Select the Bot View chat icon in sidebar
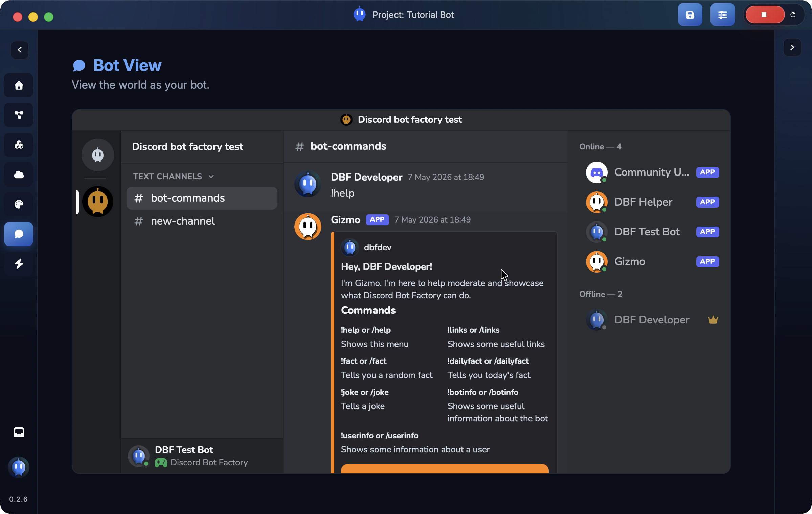The width and height of the screenshot is (812, 514). tap(19, 234)
